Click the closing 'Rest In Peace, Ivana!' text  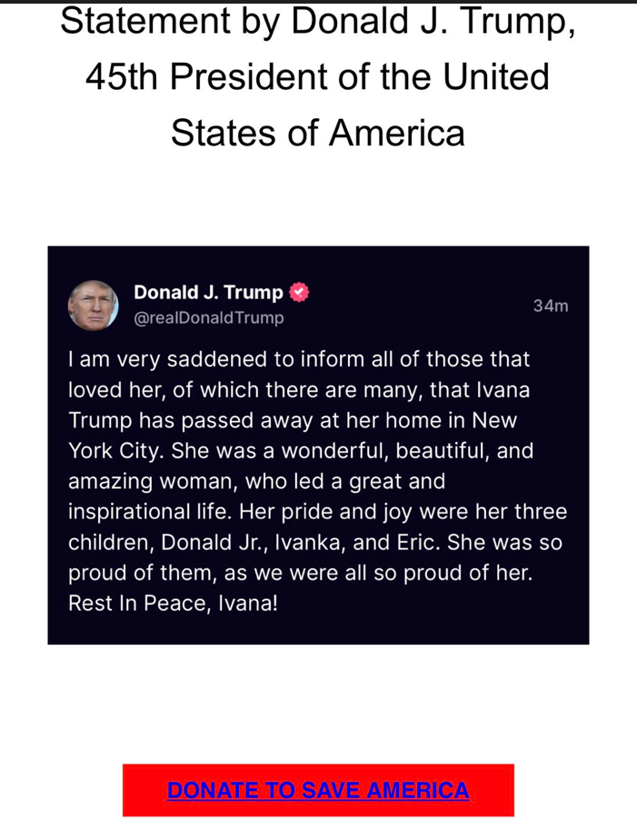[173, 604]
